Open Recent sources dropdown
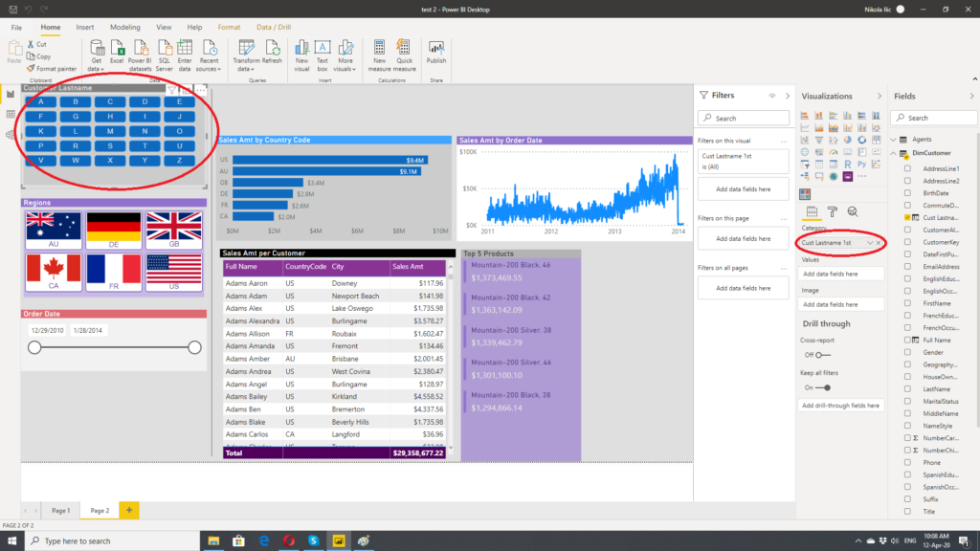The width and height of the screenshot is (980, 551). click(x=209, y=55)
